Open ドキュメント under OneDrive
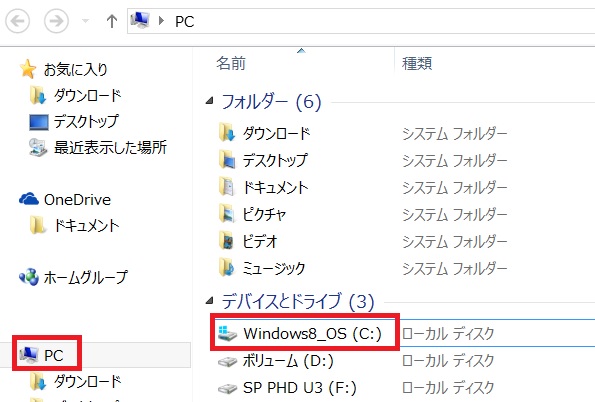This screenshot has height=402, width=595. (87, 226)
